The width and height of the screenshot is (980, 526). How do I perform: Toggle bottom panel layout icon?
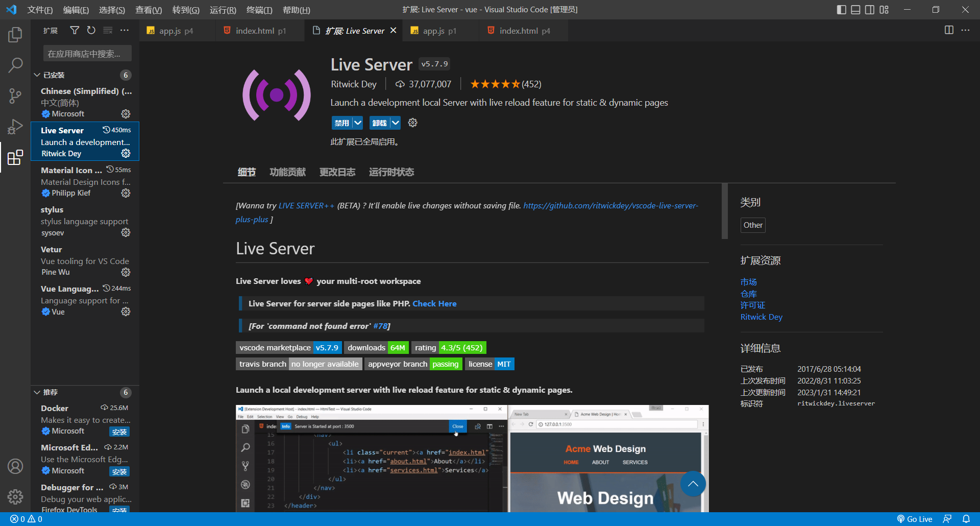tap(855, 10)
